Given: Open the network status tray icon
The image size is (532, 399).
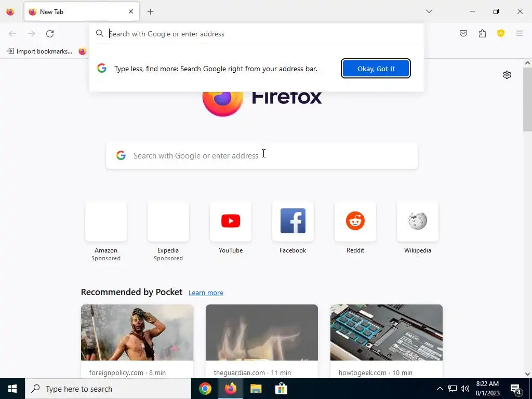Looking at the screenshot, I should coord(453,389).
